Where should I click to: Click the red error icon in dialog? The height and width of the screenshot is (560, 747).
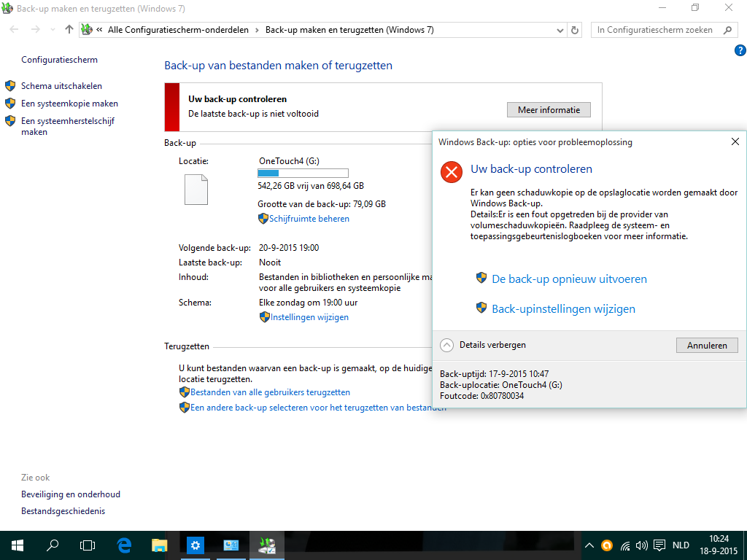point(451,172)
